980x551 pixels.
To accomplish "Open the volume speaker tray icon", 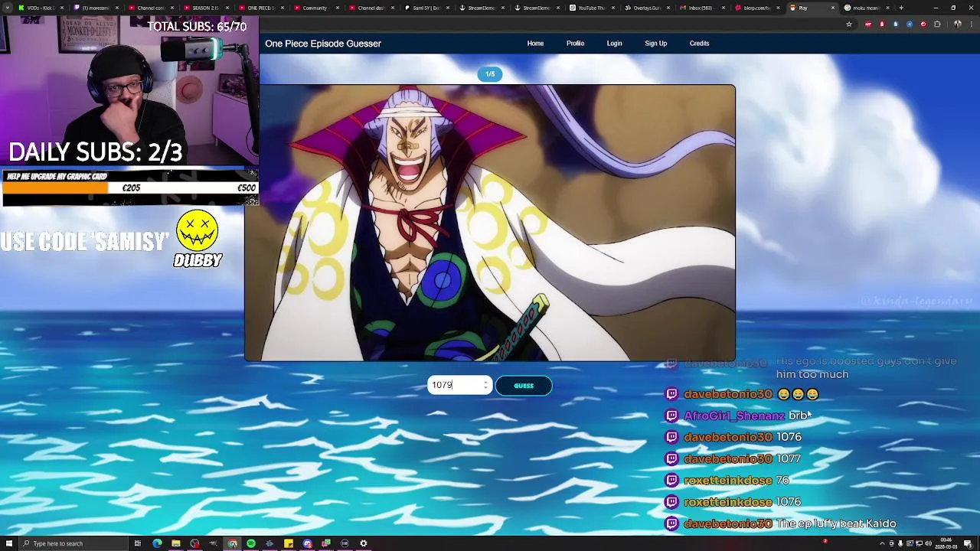I will [928, 543].
